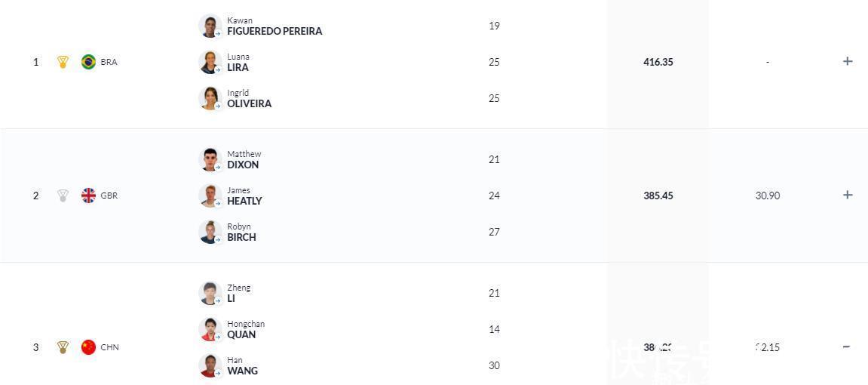Collapse the China team result details
Viewport: 868px width, 385px height.
click(x=846, y=346)
